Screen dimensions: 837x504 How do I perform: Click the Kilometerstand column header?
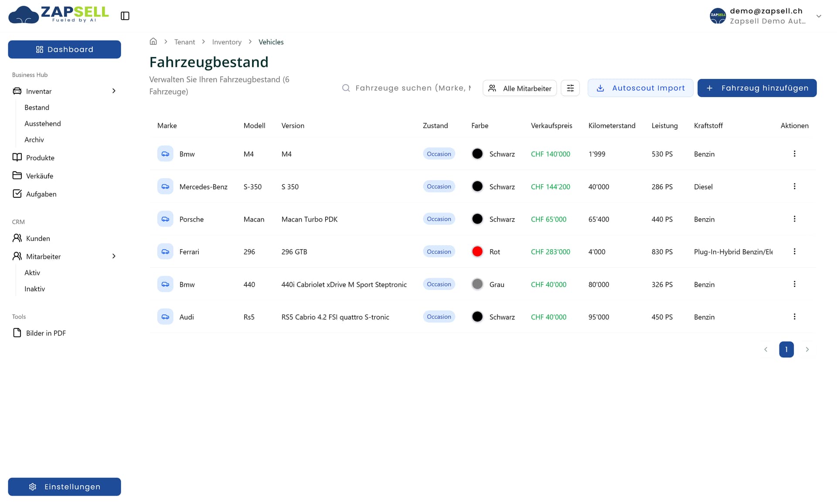click(x=612, y=126)
